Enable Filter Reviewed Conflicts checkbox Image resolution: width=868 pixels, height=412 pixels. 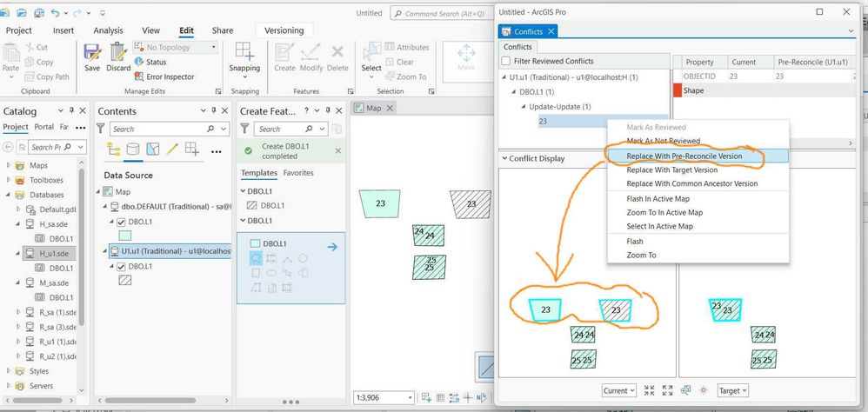[506, 61]
